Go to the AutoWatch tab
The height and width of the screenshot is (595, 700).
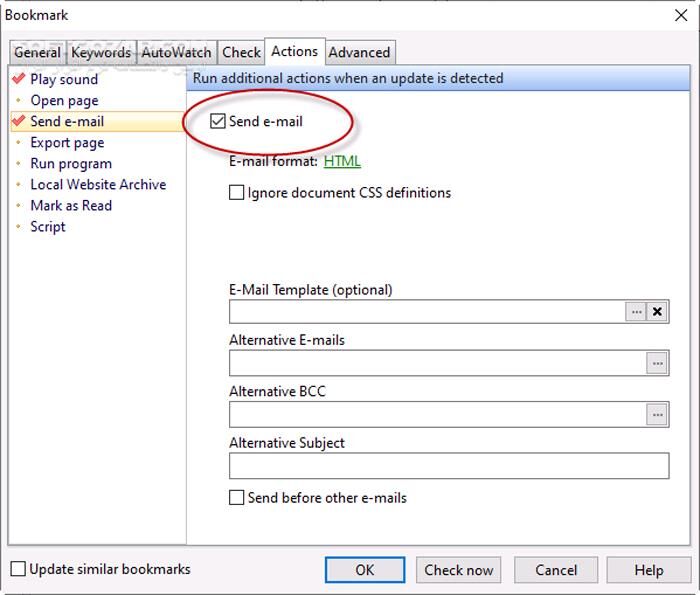(x=176, y=53)
